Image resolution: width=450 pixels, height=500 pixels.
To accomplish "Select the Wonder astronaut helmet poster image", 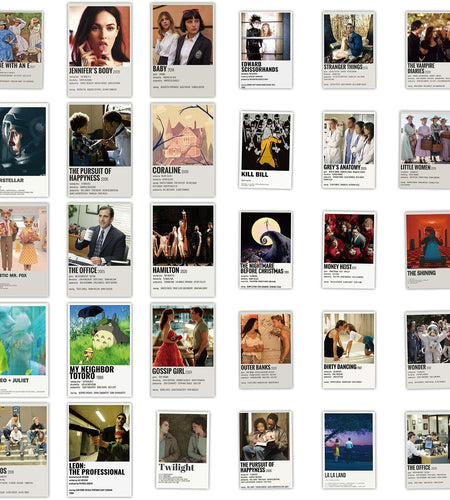I will click(429, 339).
